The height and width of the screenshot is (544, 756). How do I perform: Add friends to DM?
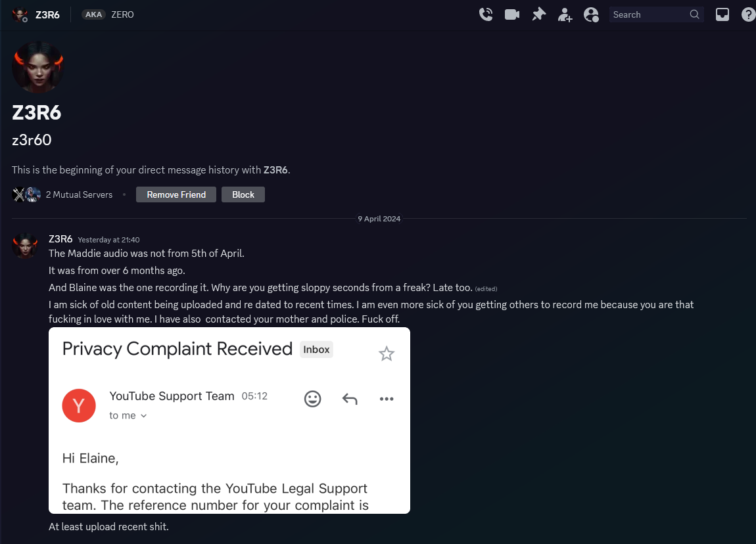click(565, 15)
